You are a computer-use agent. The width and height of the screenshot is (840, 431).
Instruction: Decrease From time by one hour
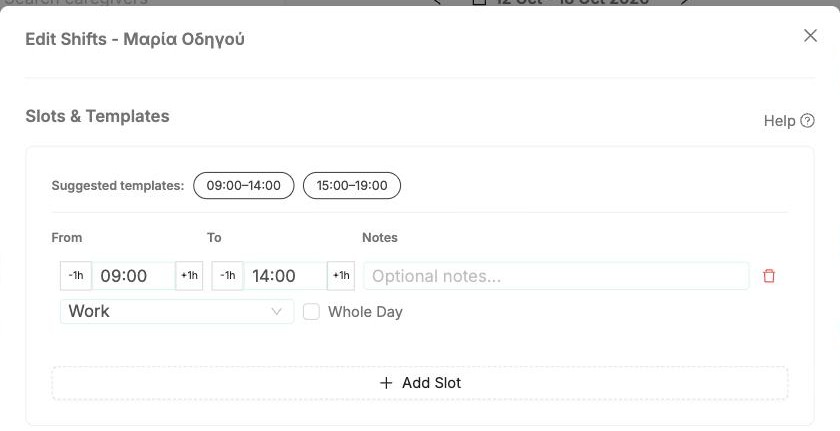tap(76, 276)
